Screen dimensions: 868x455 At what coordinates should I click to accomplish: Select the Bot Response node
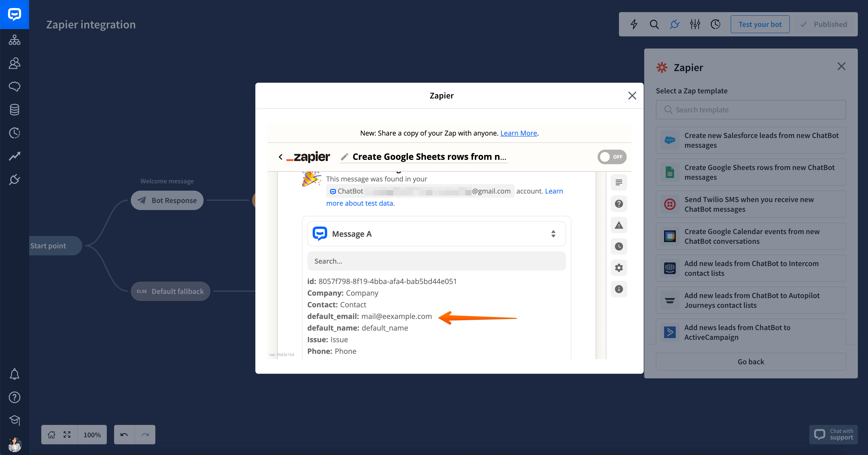click(x=167, y=200)
